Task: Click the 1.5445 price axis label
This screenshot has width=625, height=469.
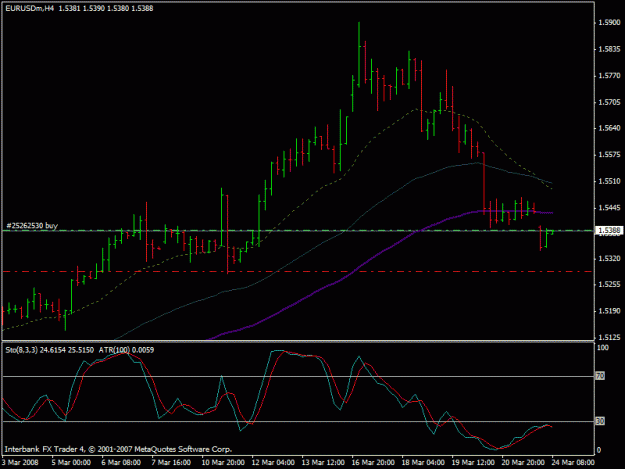Action: pos(609,208)
